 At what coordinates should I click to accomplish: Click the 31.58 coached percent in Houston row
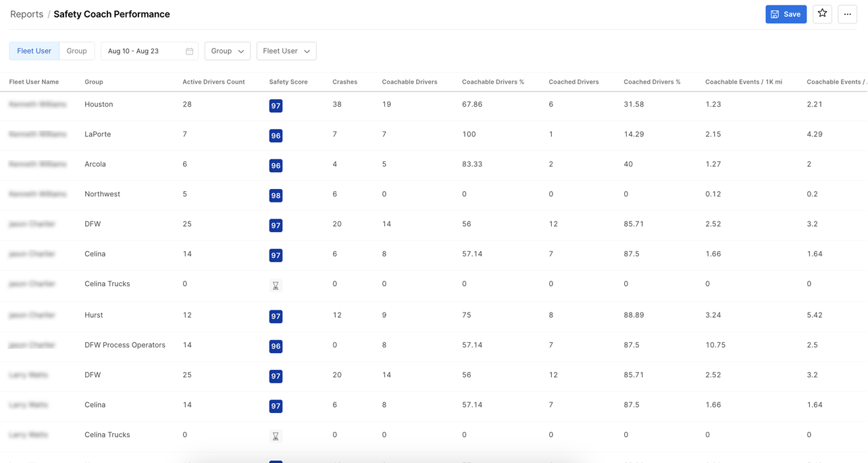(634, 105)
